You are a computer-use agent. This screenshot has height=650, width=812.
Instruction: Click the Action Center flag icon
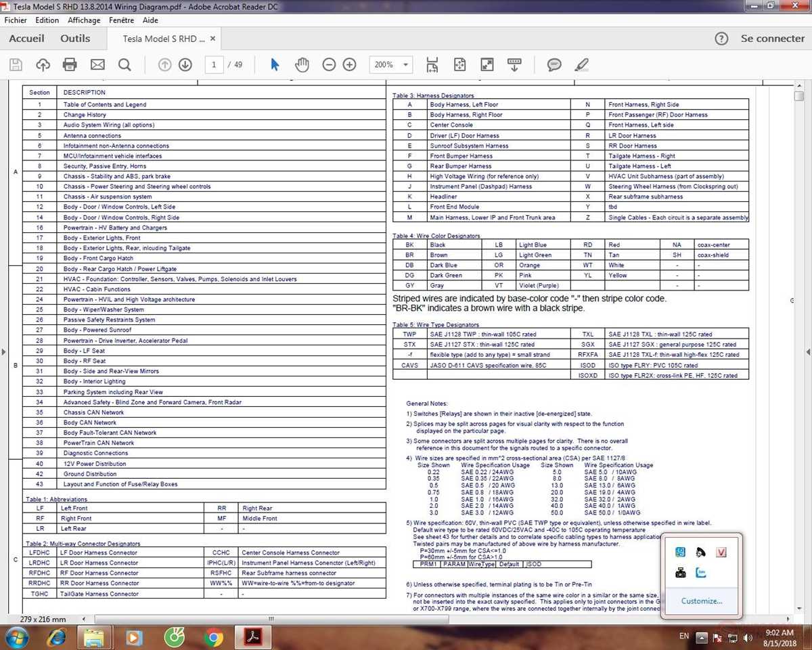click(716, 637)
